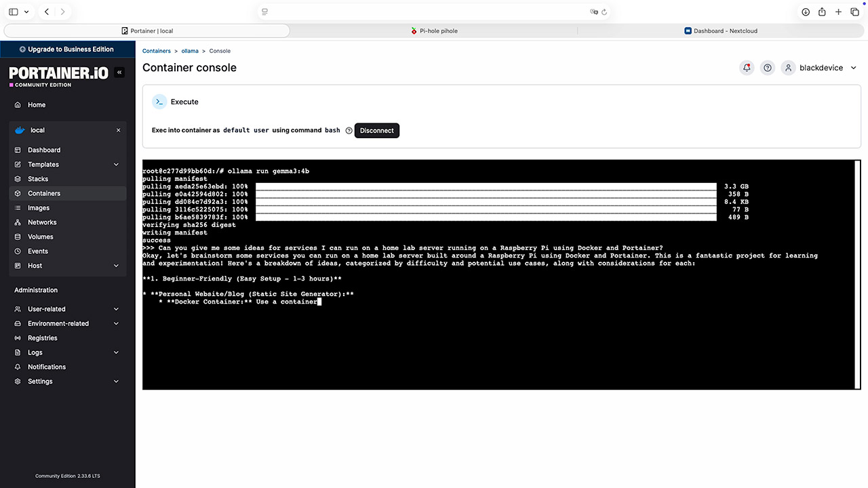Click the ollama breadcrumb link
The width and height of the screenshot is (868, 488).
pyautogui.click(x=190, y=50)
